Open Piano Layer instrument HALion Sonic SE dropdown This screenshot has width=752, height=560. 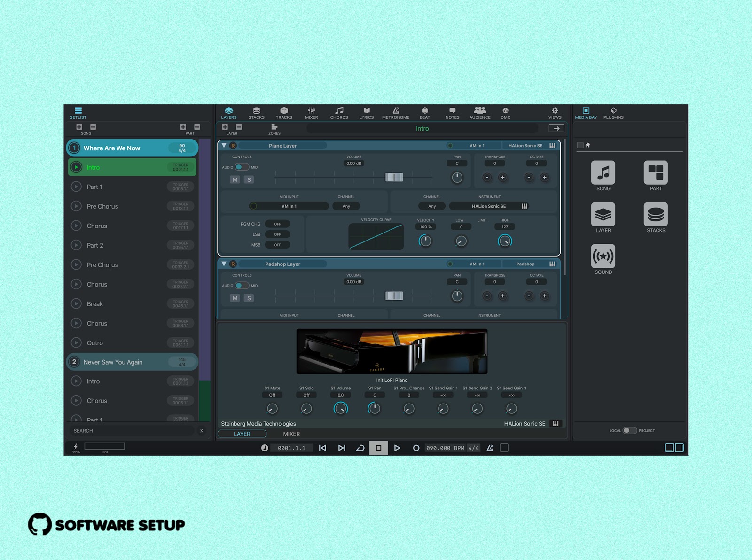489,206
